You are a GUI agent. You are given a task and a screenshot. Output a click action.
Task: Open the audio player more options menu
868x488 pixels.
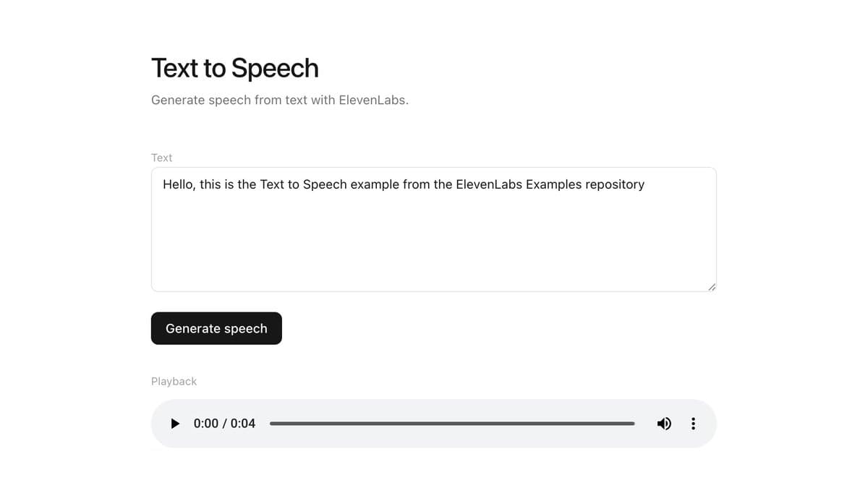click(x=693, y=424)
